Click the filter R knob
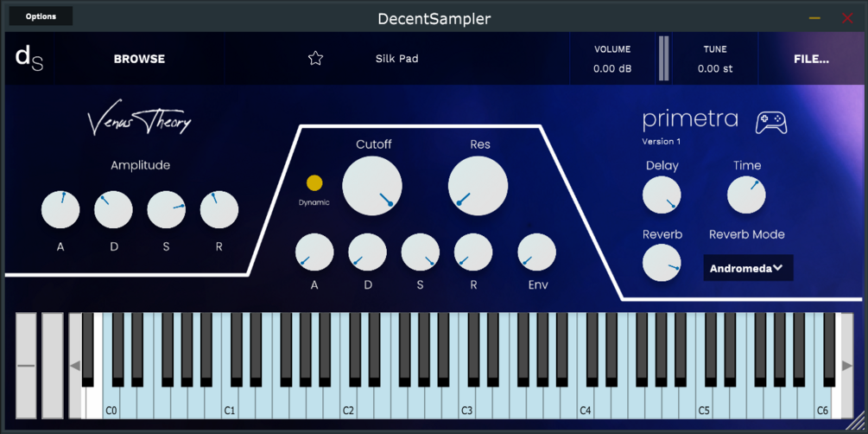 point(473,252)
